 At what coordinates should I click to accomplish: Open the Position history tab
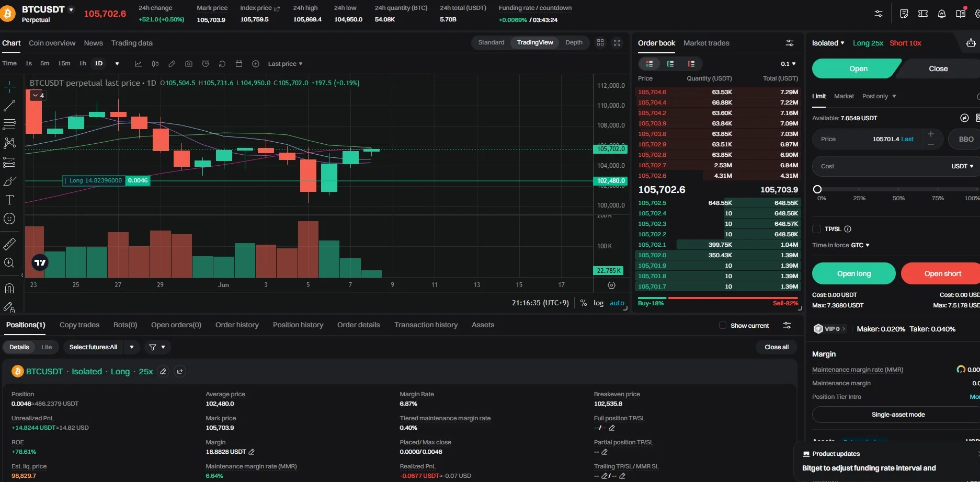click(x=298, y=325)
